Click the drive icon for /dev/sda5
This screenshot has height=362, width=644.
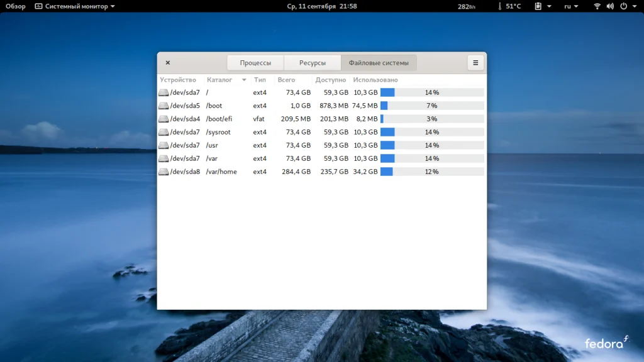(x=164, y=106)
